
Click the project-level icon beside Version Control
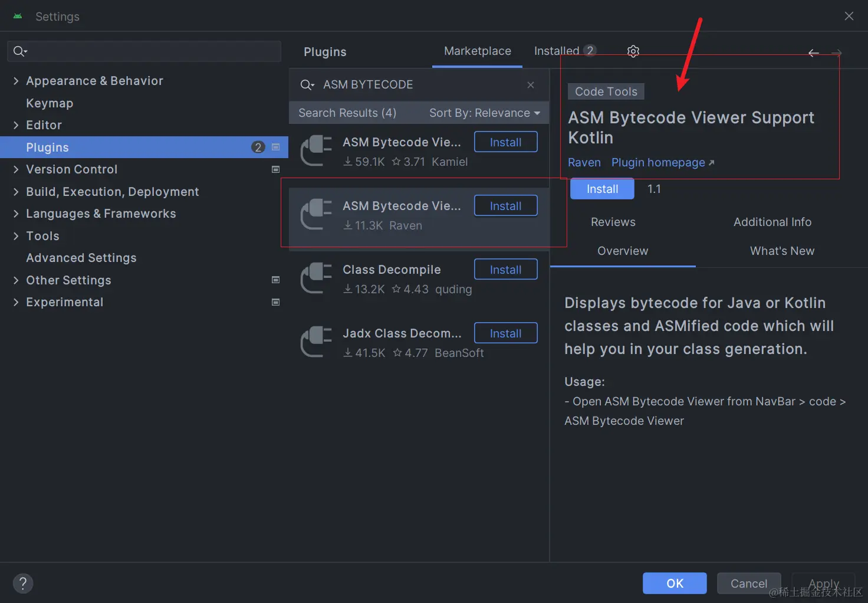pos(275,169)
